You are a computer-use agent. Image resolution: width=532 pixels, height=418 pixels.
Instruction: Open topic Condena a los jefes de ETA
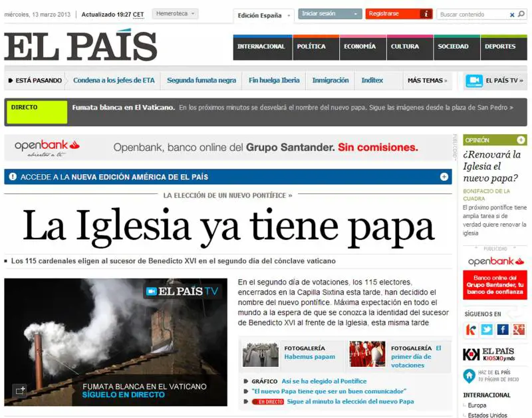114,80
